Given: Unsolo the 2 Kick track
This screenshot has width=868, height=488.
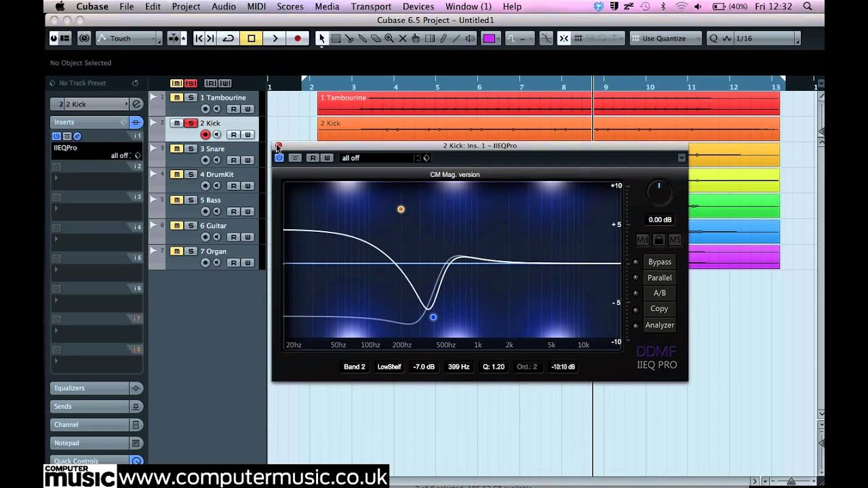Looking at the screenshot, I should point(191,123).
